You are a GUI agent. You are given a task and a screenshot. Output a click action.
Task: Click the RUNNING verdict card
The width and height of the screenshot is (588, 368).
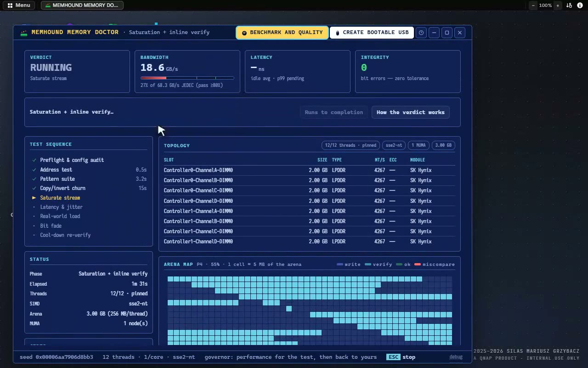[77, 71]
